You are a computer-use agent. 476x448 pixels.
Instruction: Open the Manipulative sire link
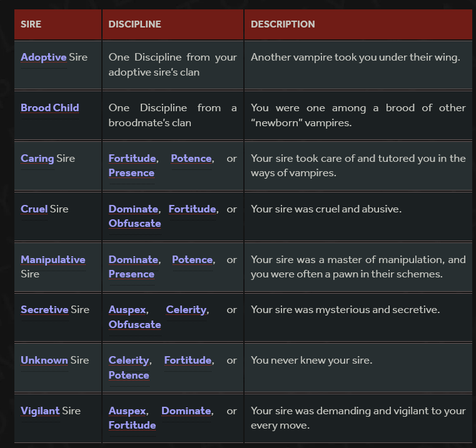53,260
